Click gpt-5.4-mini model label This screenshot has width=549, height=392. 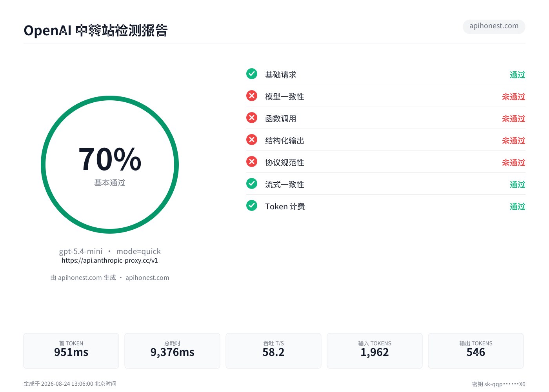[x=81, y=251]
